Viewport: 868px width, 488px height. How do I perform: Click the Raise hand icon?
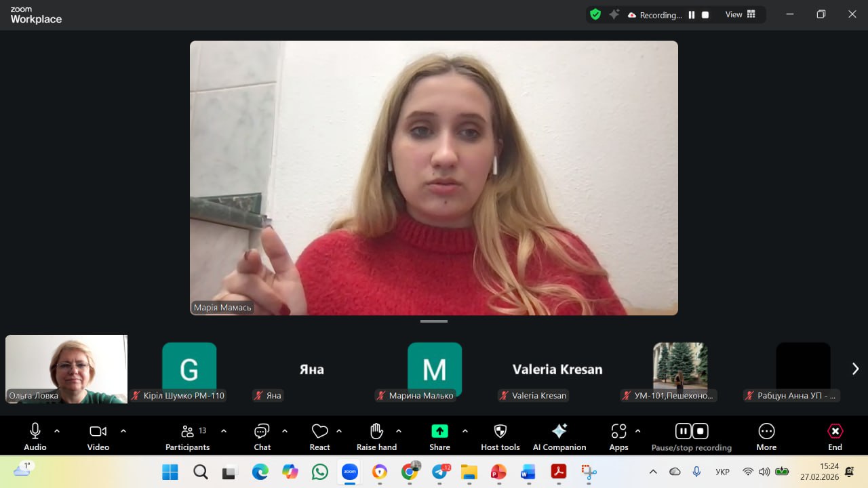[x=376, y=432]
